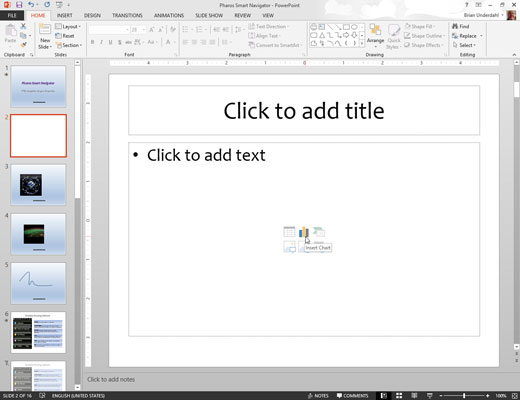Click the Insert Table placeholder icon

(x=289, y=232)
